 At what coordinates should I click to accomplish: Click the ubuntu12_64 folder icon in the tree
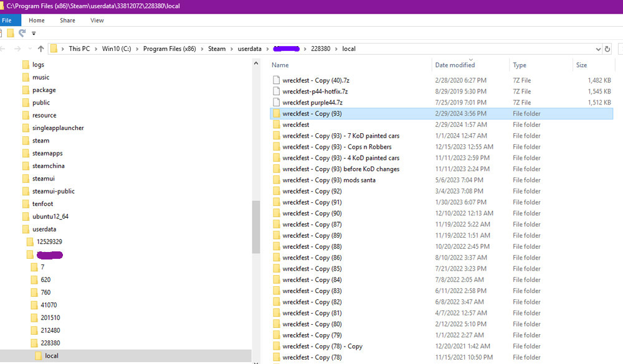[x=26, y=217]
